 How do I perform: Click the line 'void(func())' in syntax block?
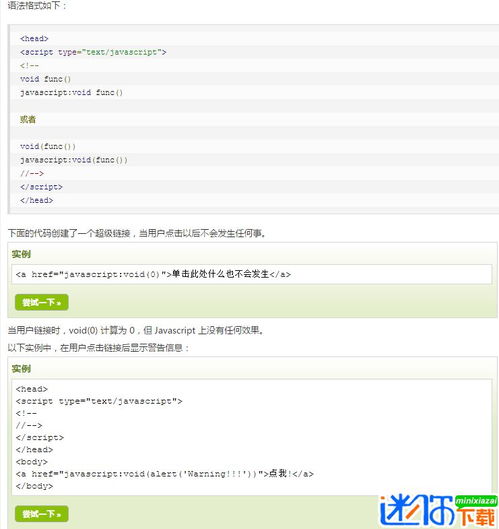pos(48,146)
